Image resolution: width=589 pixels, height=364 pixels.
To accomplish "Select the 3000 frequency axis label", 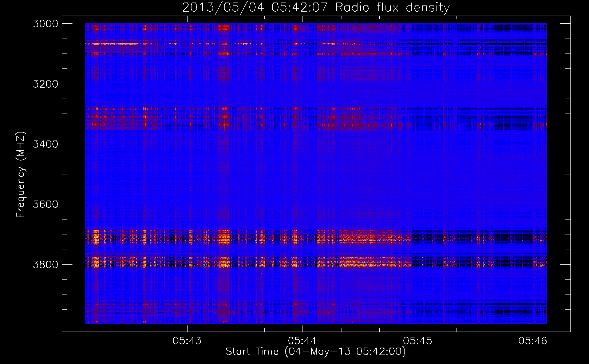I will 46,24.
